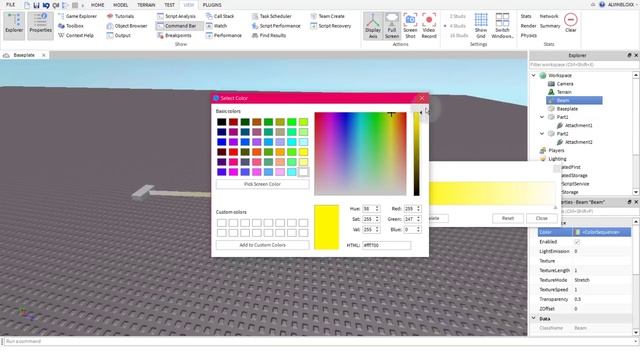Open the Performance panel
640x360 pixels.
pyautogui.click(x=224, y=36)
